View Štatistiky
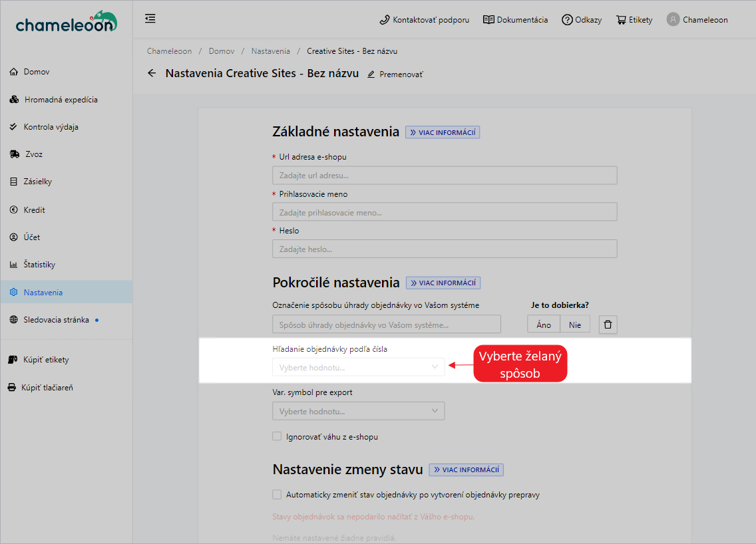 coord(48,264)
